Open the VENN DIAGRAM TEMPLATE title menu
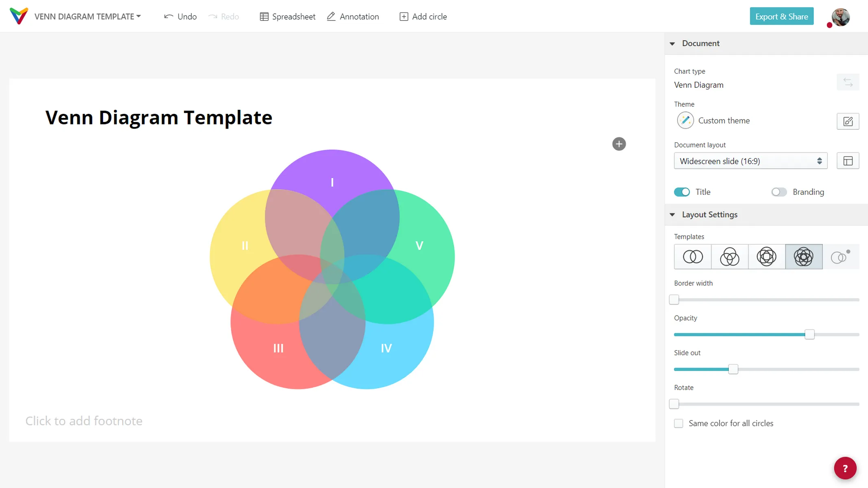The width and height of the screenshot is (868, 488). pos(87,16)
